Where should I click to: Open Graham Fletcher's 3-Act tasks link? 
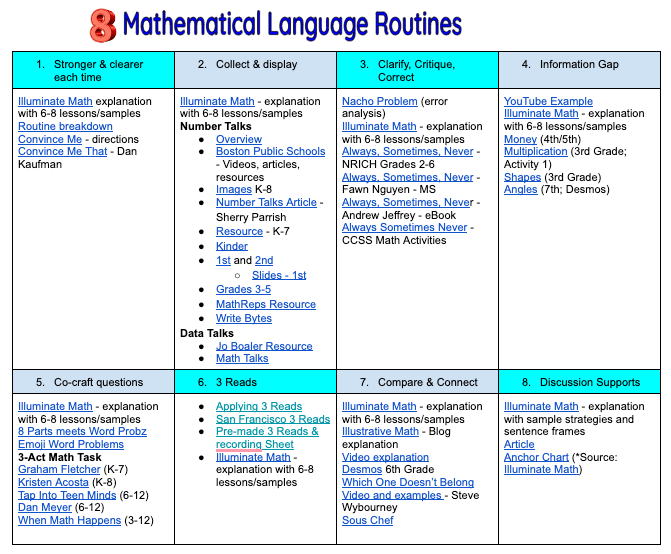point(57,470)
